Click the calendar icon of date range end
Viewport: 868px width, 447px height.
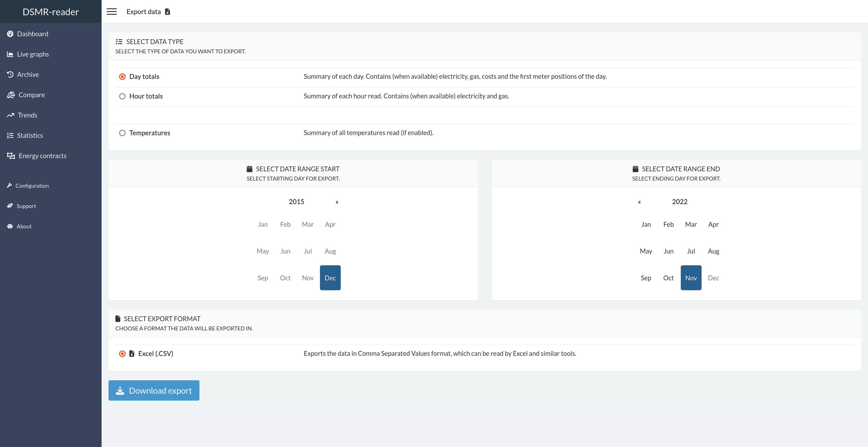636,169
